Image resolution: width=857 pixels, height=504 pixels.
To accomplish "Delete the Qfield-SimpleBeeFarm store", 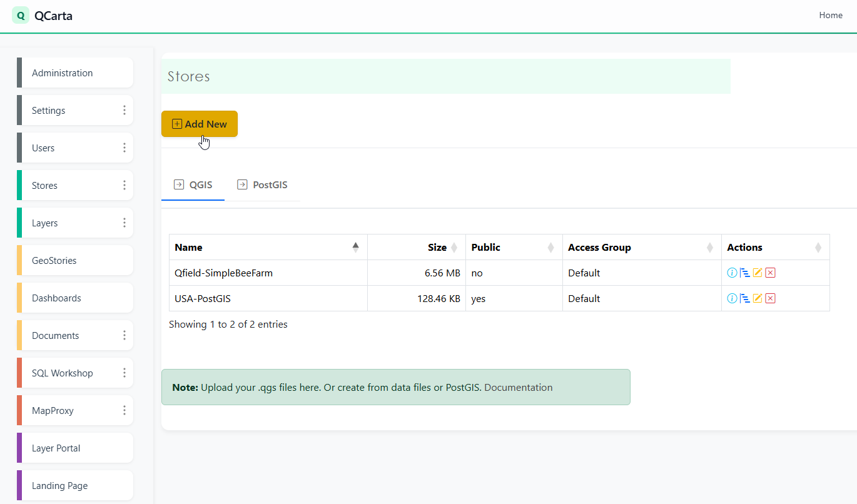I will click(x=771, y=273).
